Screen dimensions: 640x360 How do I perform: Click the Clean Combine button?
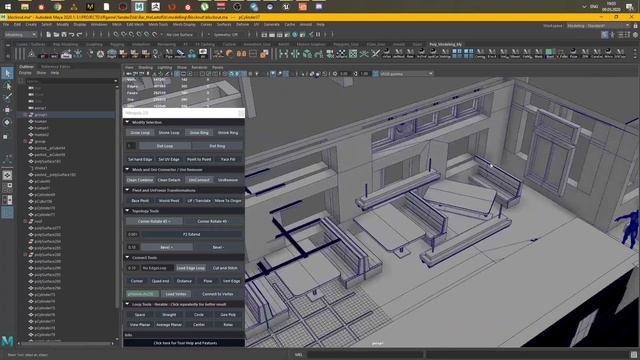pos(140,180)
